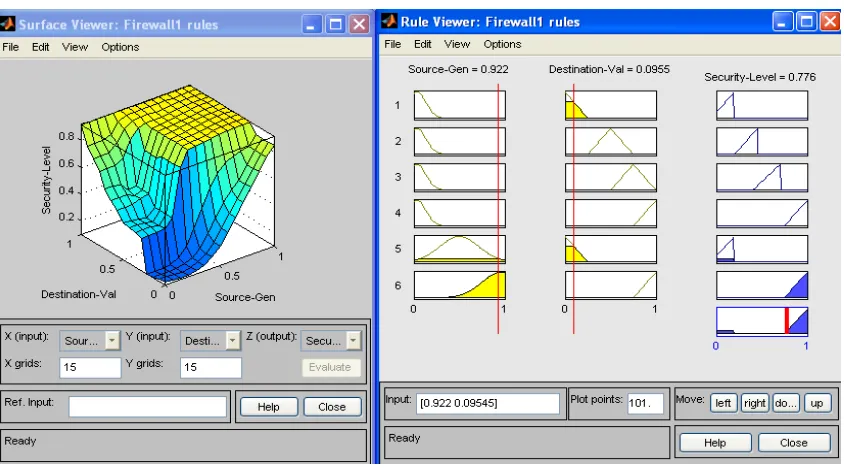Image resolution: width=844 pixels, height=468 pixels.
Task: Open Options menu in Surface Viewer
Action: 120,47
